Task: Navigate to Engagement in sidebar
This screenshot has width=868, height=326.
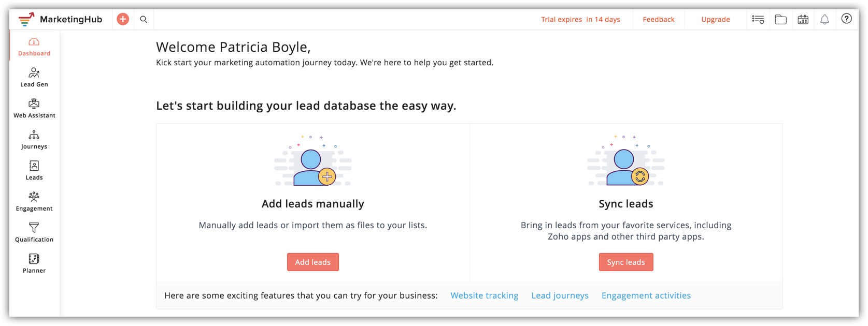Action: pyautogui.click(x=34, y=202)
